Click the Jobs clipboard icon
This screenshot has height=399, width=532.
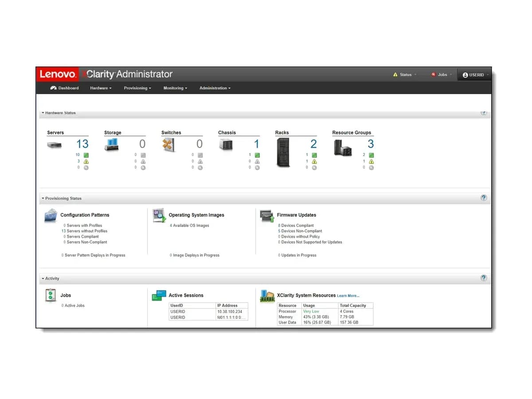pyautogui.click(x=51, y=295)
